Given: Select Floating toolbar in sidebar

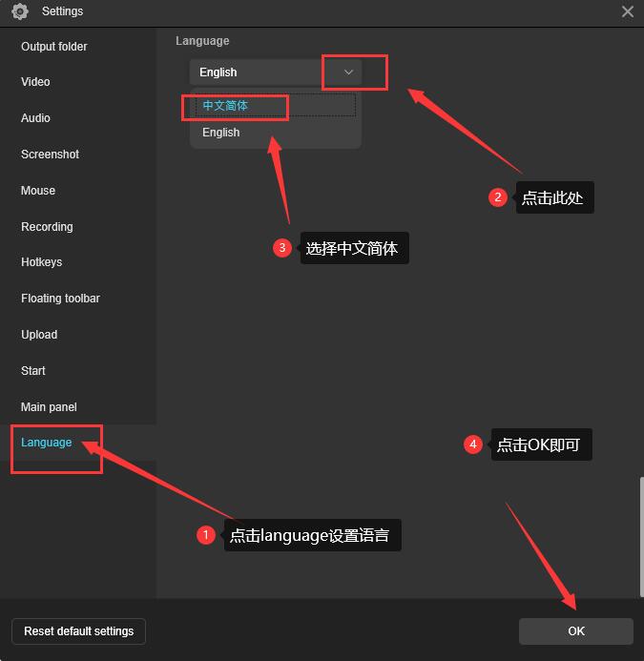Looking at the screenshot, I should [x=60, y=299].
